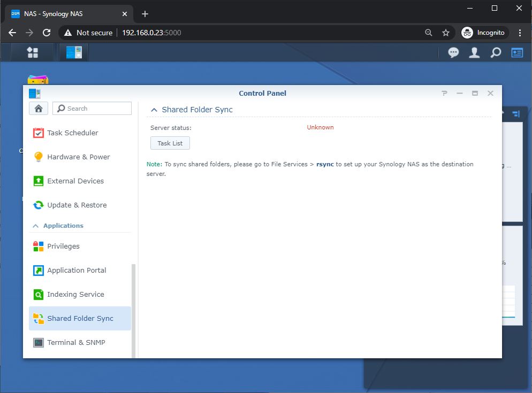Reload the browser page
Image resolution: width=532 pixels, height=393 pixels.
[47, 33]
